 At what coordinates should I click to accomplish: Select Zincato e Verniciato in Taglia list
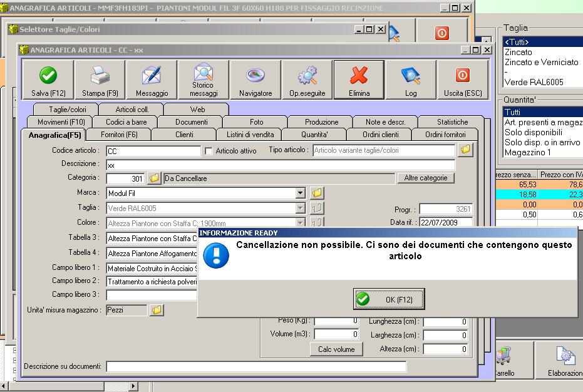click(543, 62)
